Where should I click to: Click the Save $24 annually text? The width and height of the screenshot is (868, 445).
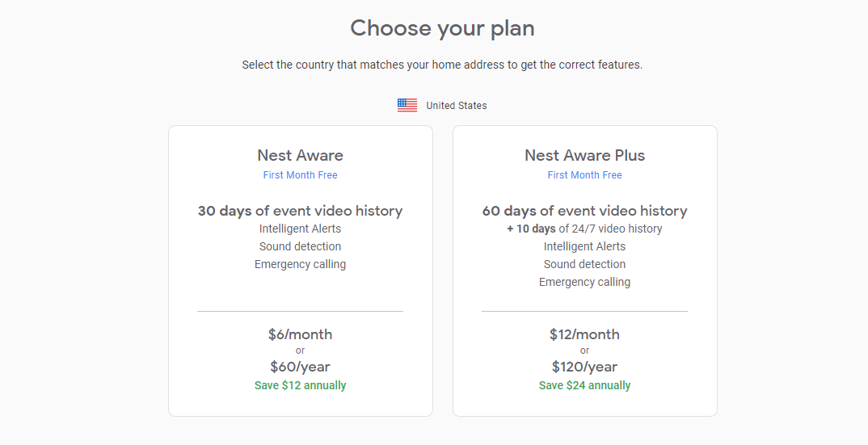tap(584, 385)
